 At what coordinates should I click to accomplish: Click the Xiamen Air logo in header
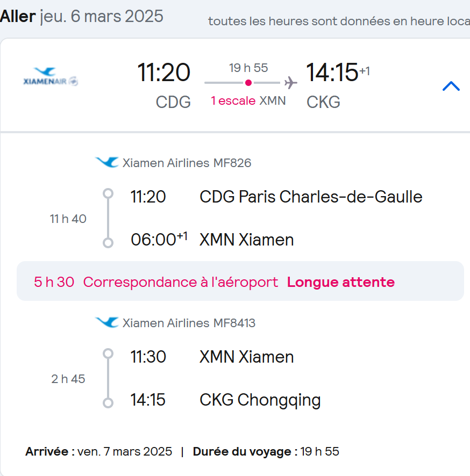[x=51, y=76]
